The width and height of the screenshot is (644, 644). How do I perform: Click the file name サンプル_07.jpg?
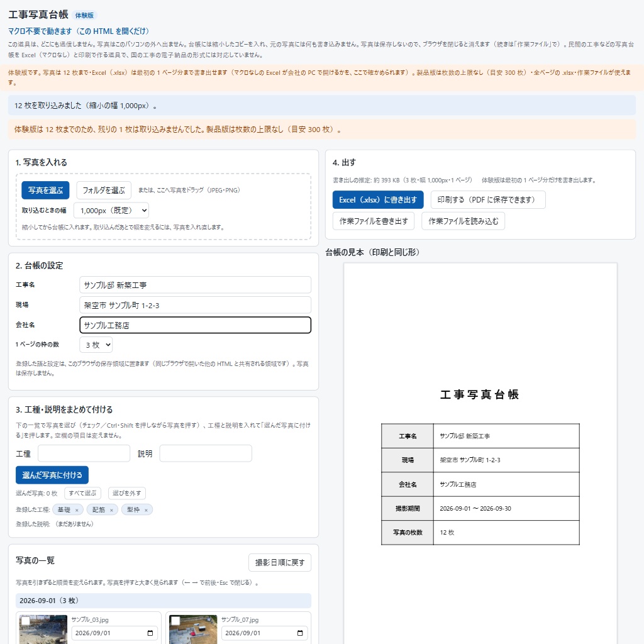[x=240, y=619]
